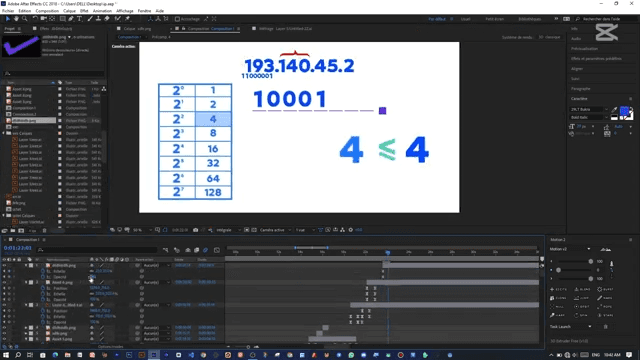The image size is (640, 360).
Task: Select the Horizontal Type tool
Action: pos(80,19)
